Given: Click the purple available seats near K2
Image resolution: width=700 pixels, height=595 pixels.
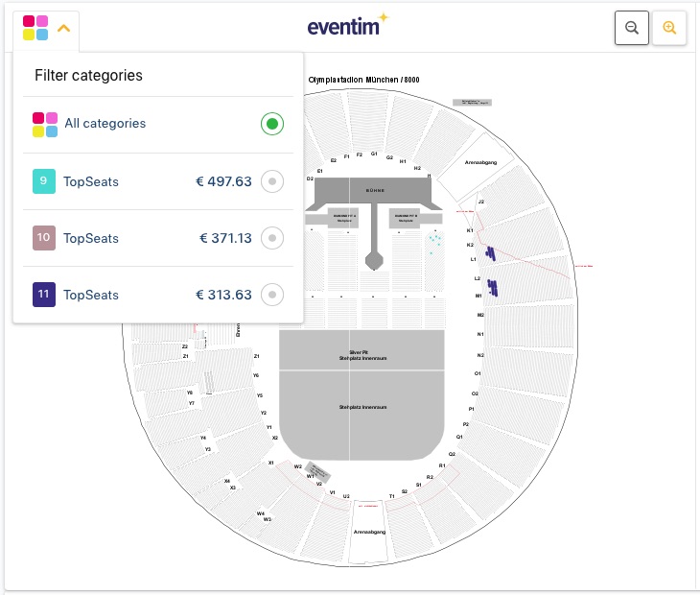Looking at the screenshot, I should click(x=491, y=253).
